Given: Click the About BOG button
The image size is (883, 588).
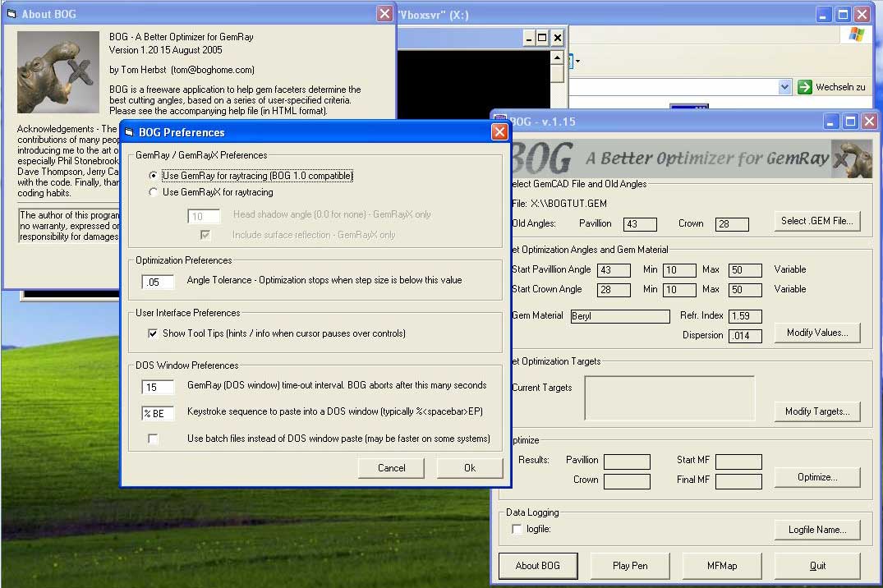Looking at the screenshot, I should point(538,566).
